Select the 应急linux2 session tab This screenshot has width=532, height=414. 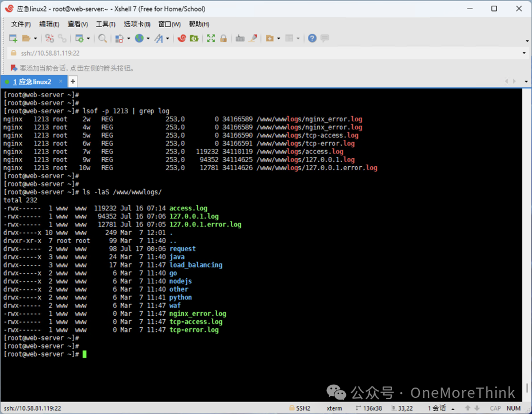(33, 81)
